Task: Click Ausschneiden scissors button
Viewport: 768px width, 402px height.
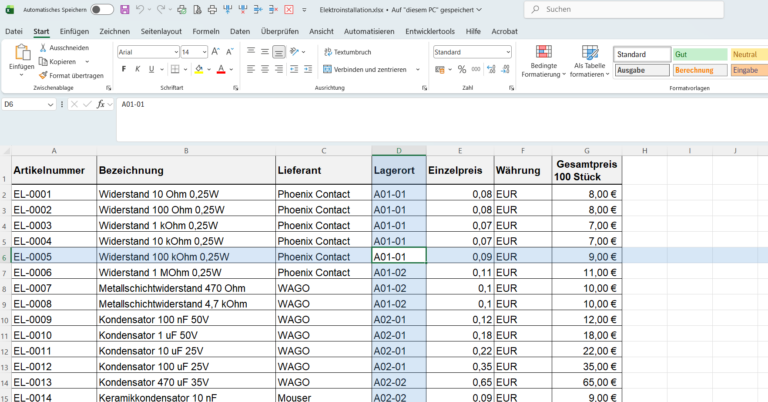Action: [x=64, y=47]
